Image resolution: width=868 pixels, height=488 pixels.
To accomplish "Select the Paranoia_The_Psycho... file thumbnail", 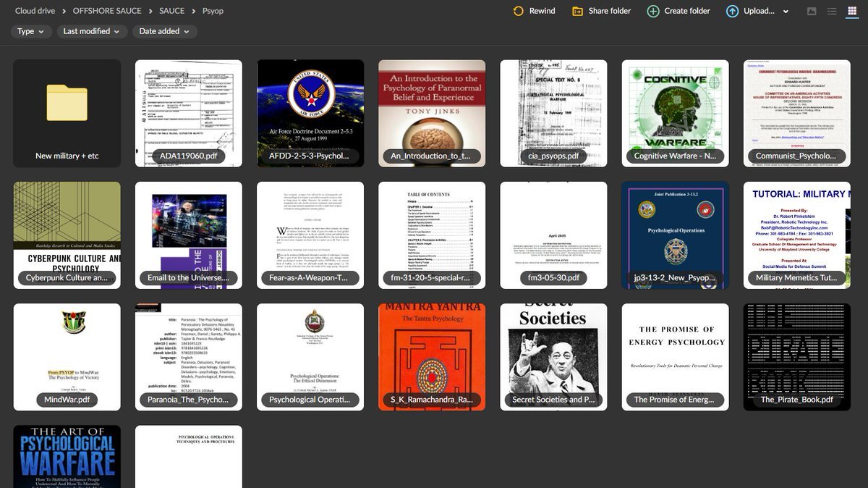I will [x=189, y=357].
